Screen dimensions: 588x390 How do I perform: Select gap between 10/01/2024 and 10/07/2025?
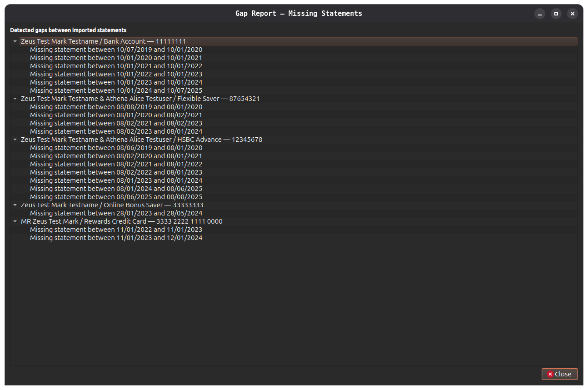point(303,90)
